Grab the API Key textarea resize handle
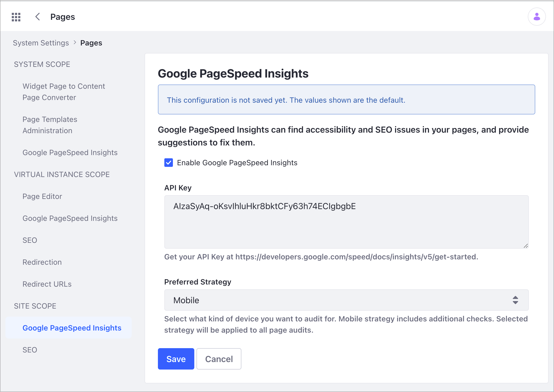The width and height of the screenshot is (554, 392). point(526,246)
